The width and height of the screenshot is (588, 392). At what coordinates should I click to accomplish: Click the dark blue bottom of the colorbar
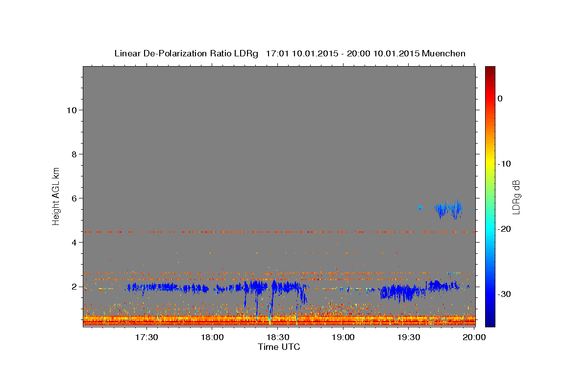pos(490,321)
